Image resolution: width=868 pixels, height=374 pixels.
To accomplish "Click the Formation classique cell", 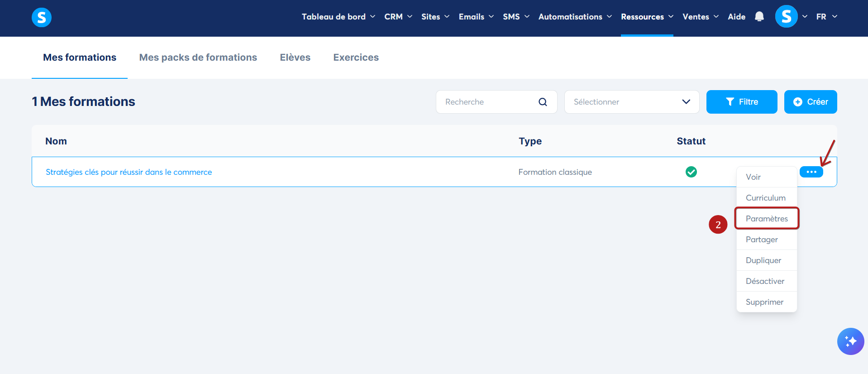I will (x=555, y=172).
